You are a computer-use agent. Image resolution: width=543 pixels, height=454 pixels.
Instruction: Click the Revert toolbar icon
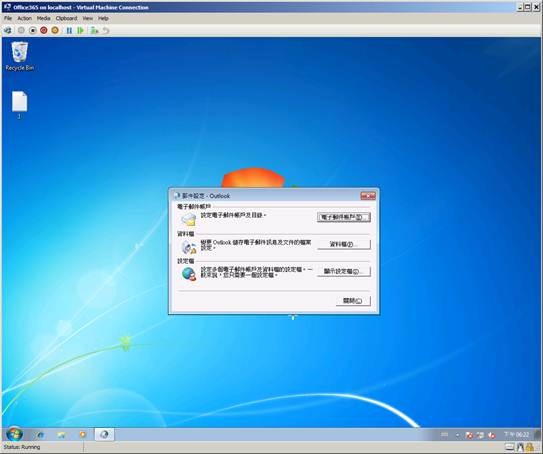(106, 30)
